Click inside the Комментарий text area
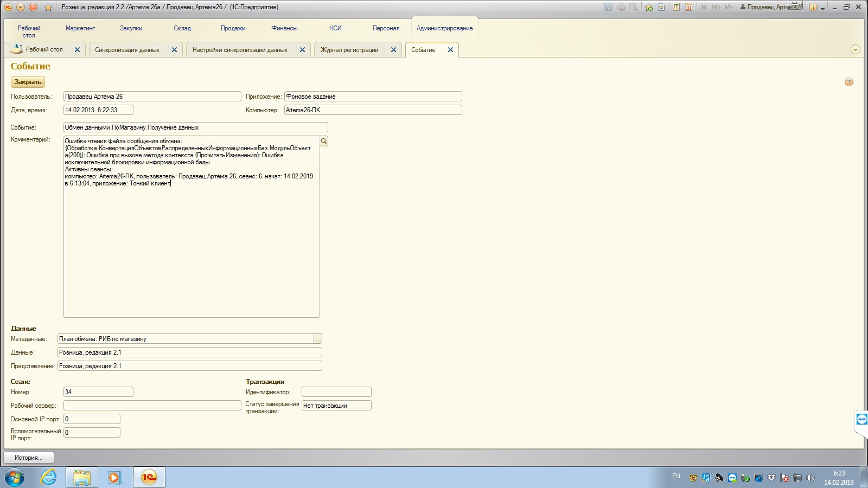Image resolution: width=868 pixels, height=488 pixels. [x=192, y=227]
